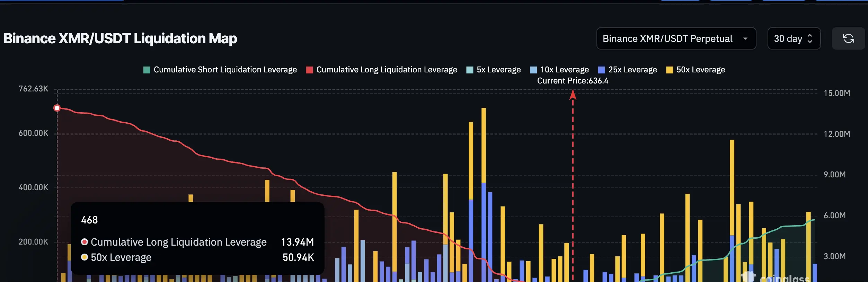Click the green Cumulative Short legend swatch
This screenshot has width=868, height=282.
147,70
